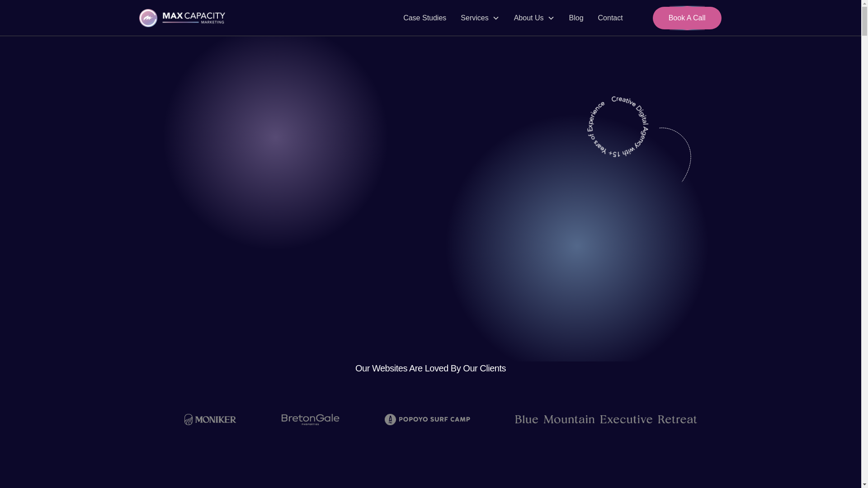The height and width of the screenshot is (488, 868).
Task: Click the rotating Creative Digital Agency badge
Action: point(618,127)
